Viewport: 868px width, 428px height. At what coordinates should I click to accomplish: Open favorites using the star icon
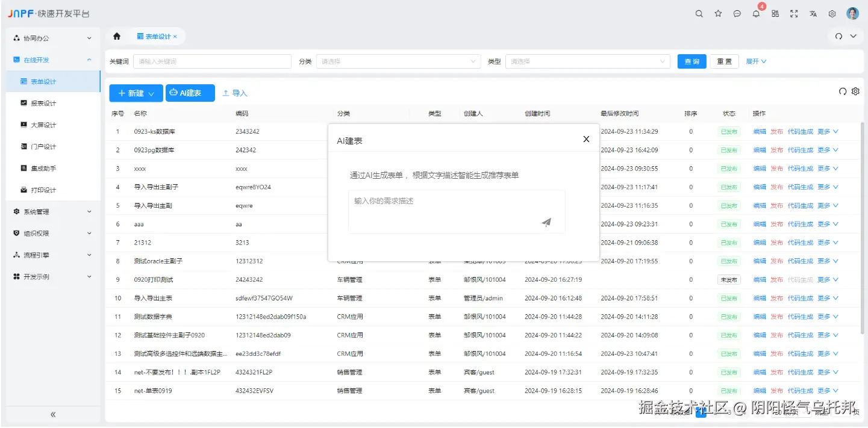point(718,13)
